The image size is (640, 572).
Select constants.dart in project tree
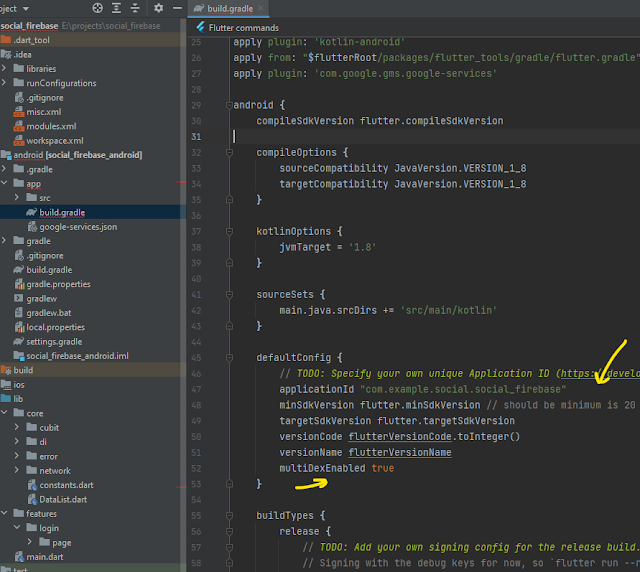pyautogui.click(x=66, y=484)
